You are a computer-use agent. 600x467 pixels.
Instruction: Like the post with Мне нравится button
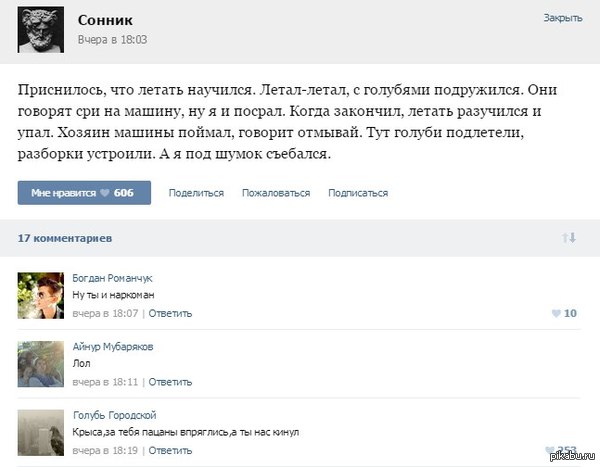84,192
